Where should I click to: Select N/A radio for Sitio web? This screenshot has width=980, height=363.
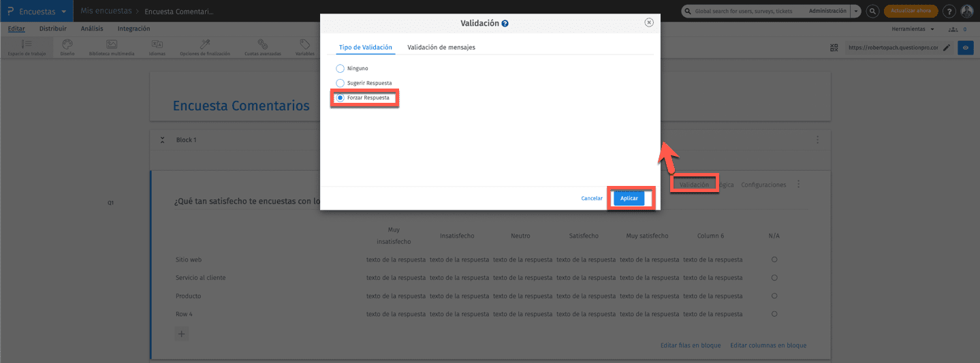[774, 259]
